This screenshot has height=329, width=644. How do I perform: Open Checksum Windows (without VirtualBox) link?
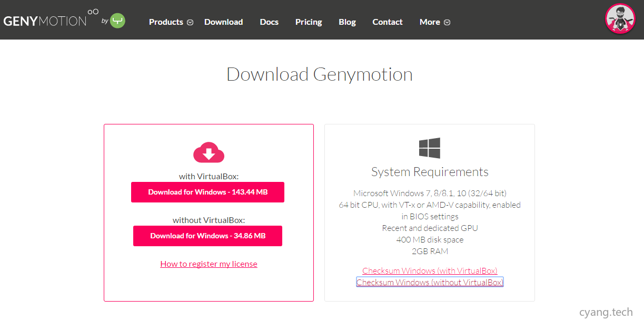tap(430, 282)
